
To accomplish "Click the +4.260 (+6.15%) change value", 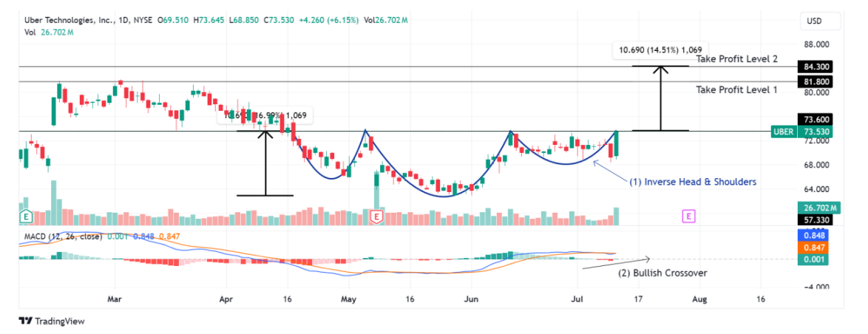I will point(328,21).
